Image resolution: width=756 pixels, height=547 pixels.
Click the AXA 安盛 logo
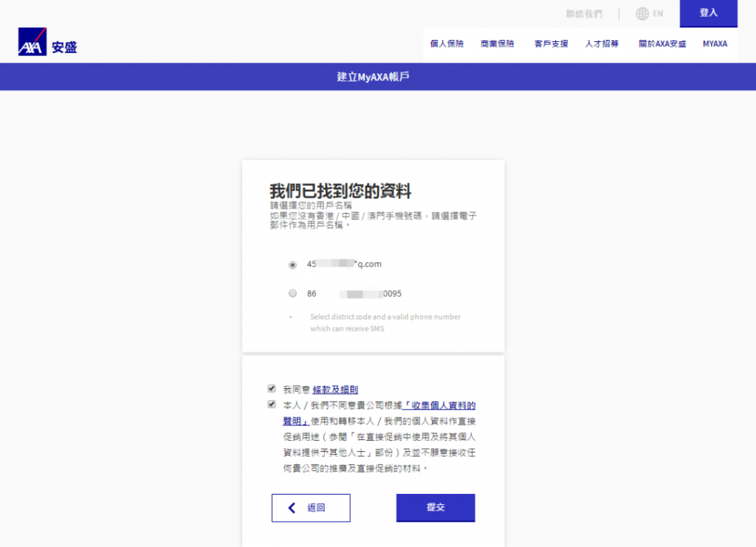(x=47, y=42)
